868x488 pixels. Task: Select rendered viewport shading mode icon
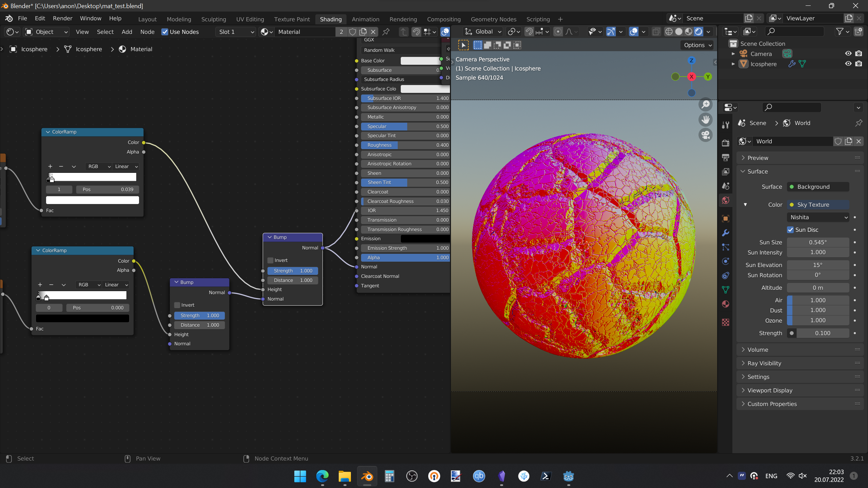point(698,32)
